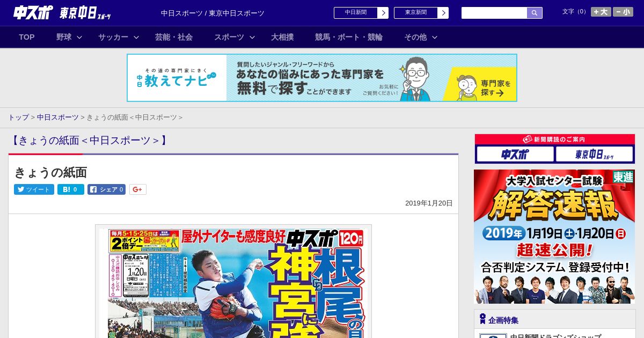Click the magnifier search button
The image size is (644, 338).
click(x=535, y=13)
